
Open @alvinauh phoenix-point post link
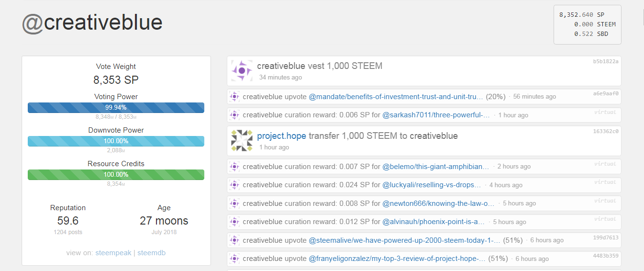[x=433, y=222]
